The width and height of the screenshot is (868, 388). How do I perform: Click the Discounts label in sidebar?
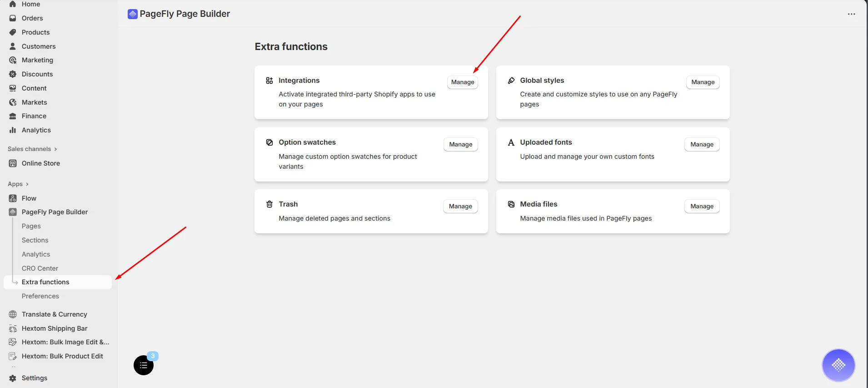[37, 74]
